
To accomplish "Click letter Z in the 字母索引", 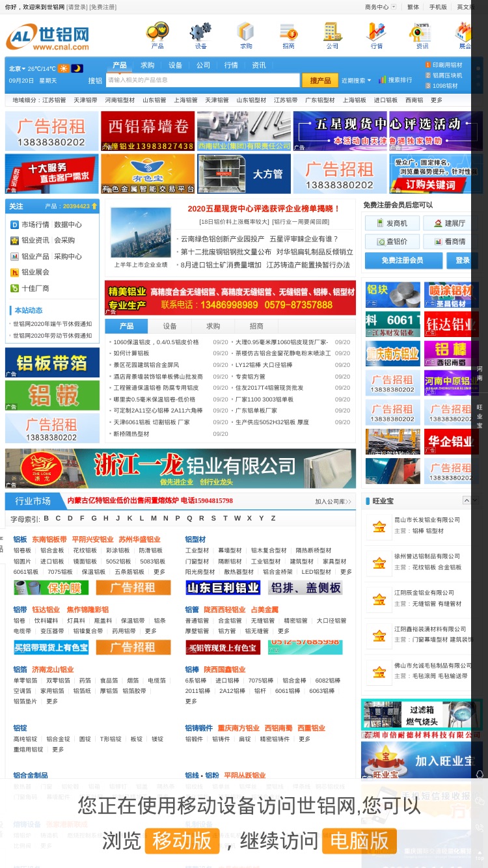I will 273,519.
